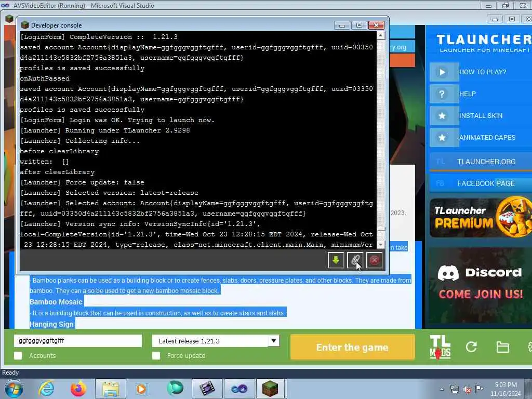The image size is (532, 399).
Task: Click the red X kill button in console
Action: (375, 260)
